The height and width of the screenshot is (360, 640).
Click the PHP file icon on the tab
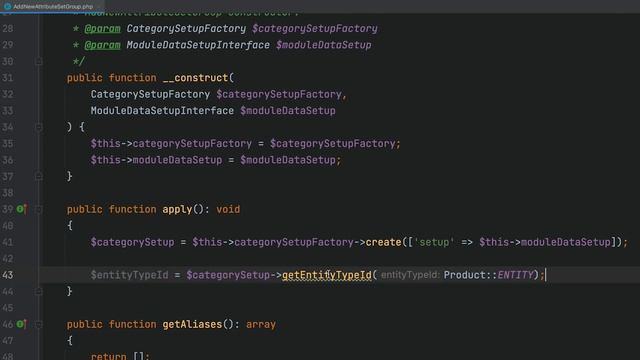point(7,7)
